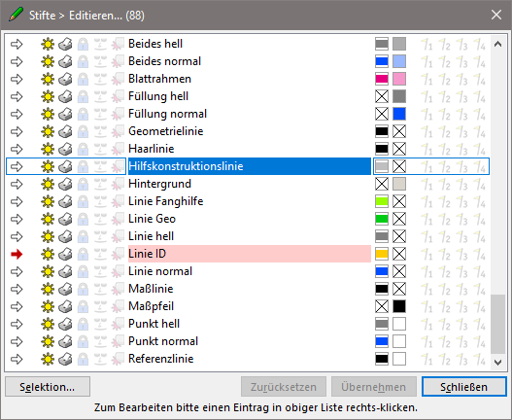Click the Schließen button
This screenshot has width=512, height=420.
click(x=464, y=387)
